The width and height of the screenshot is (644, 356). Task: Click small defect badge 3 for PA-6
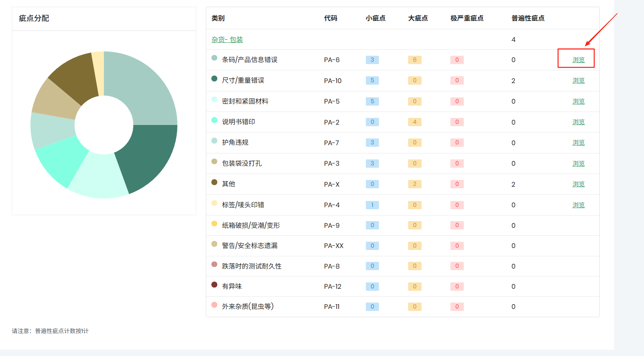(x=372, y=60)
